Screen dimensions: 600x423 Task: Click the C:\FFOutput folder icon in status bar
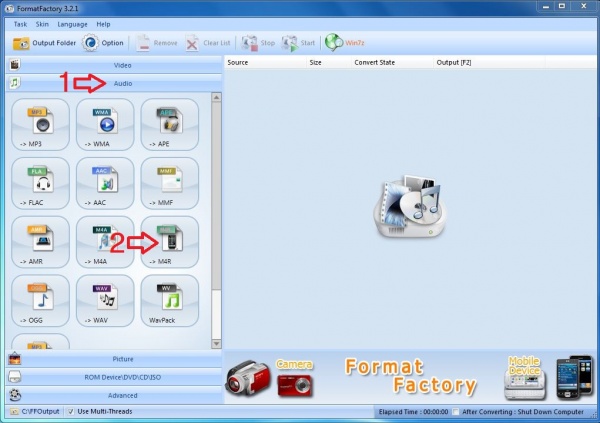(14, 412)
